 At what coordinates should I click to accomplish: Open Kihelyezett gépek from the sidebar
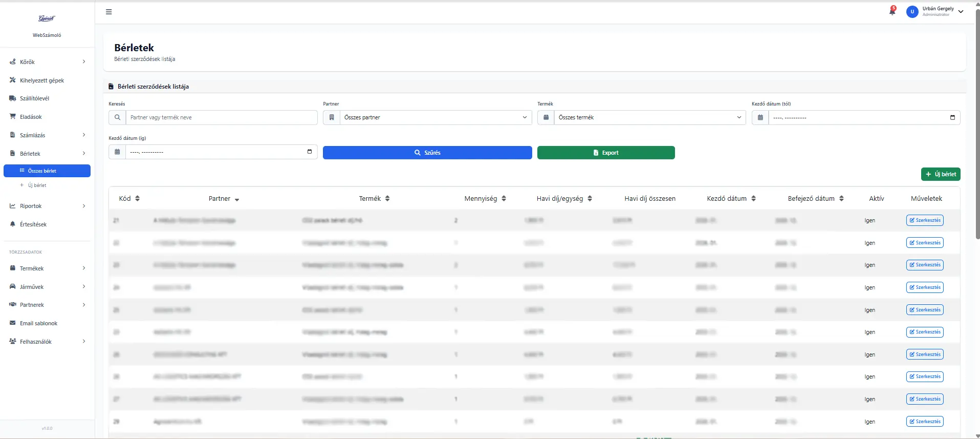pos(42,80)
